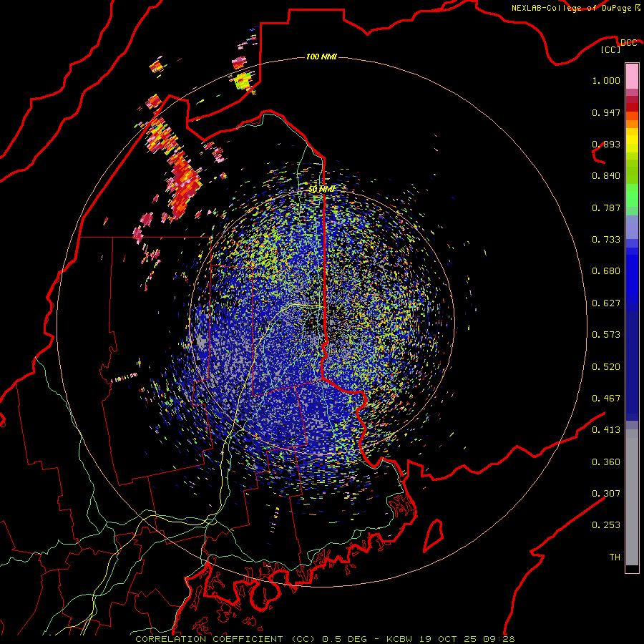
Task: Click the 0.733 scale value
Action: point(606,240)
